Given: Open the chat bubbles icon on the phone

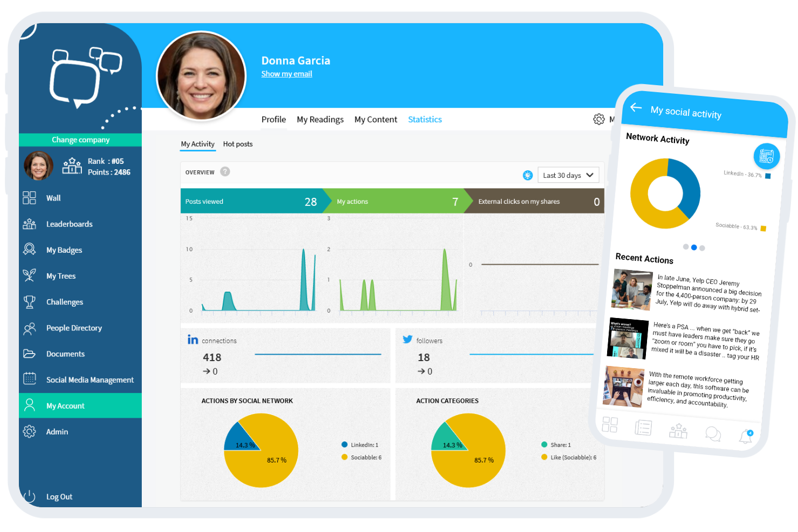Looking at the screenshot, I should tap(713, 433).
